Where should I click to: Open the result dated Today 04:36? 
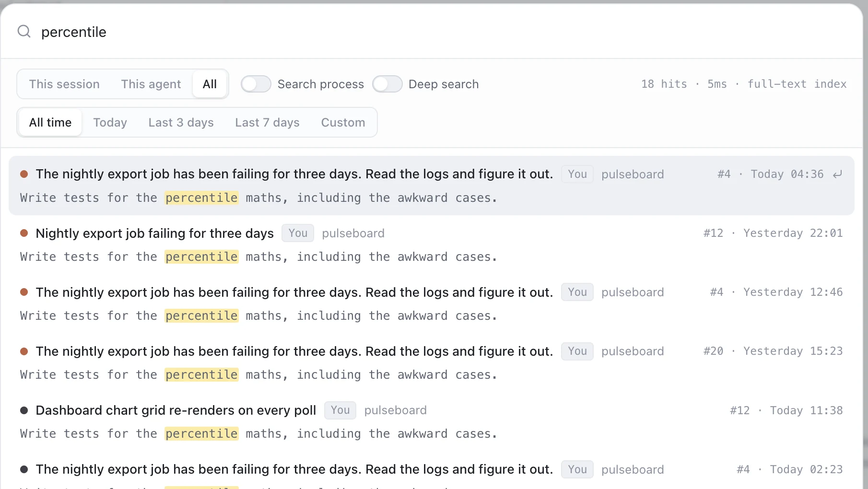pos(432,186)
